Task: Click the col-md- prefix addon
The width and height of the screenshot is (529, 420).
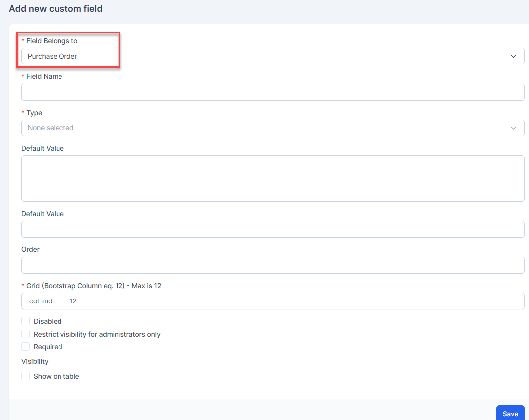Action: click(42, 301)
